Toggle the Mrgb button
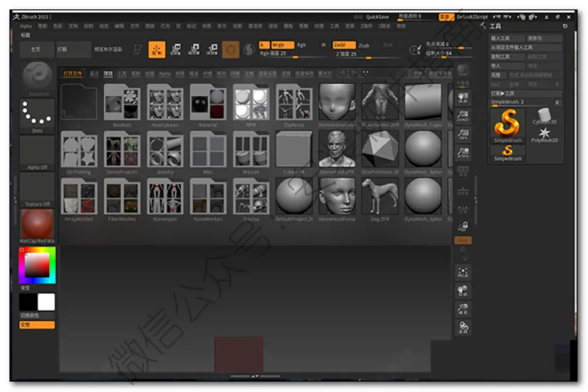Screen dimensions: 588x392 coord(282,45)
